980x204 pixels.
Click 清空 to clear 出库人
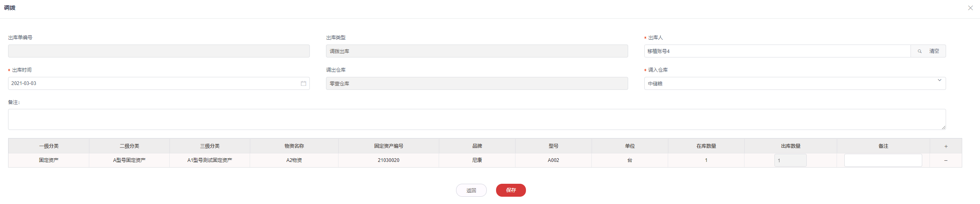[934, 51]
